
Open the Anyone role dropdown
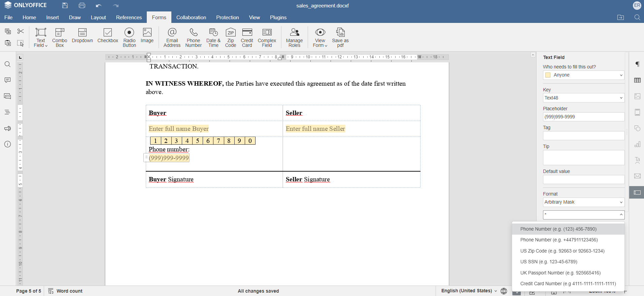[x=583, y=75]
